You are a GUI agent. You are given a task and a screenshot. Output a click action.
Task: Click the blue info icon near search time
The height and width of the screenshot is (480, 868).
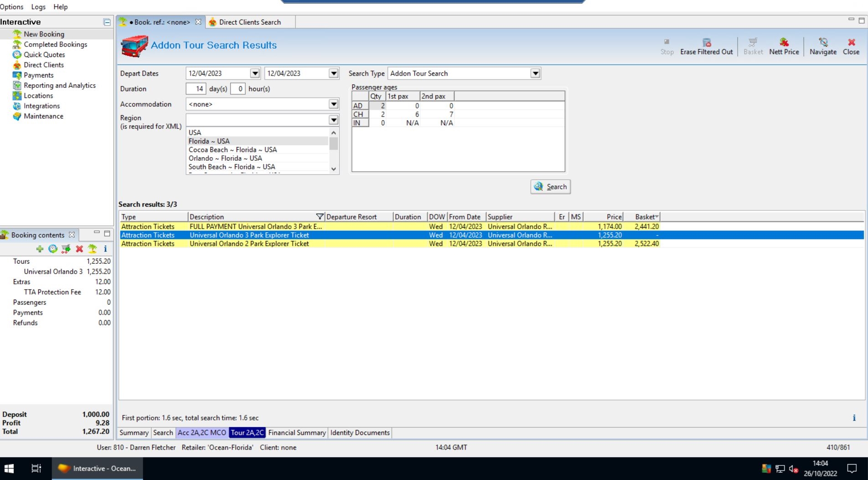click(854, 418)
